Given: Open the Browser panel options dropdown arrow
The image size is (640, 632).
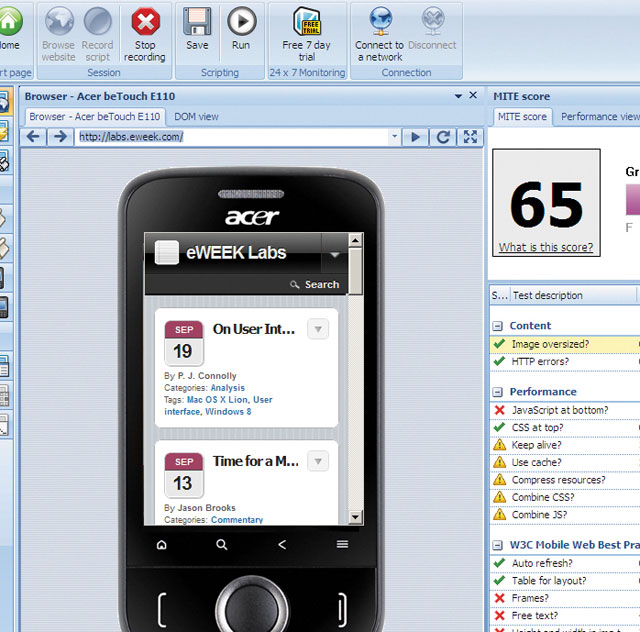Looking at the screenshot, I should 458,96.
